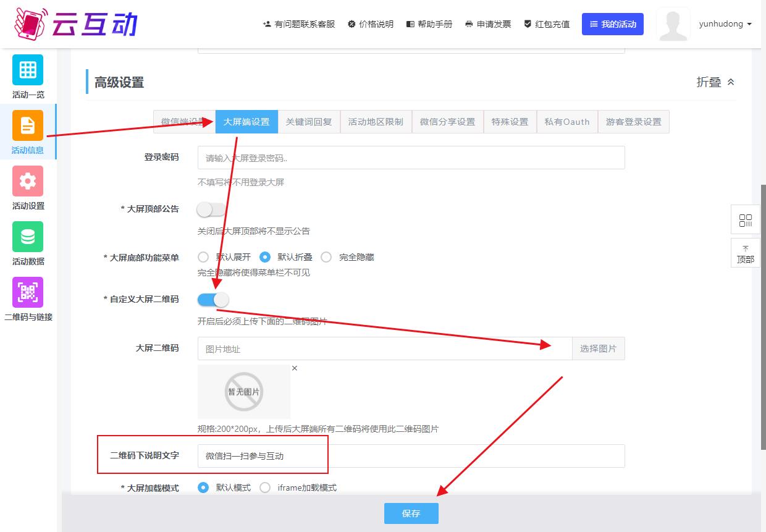Open 价格说明 in header
This screenshot has height=532, width=766.
[x=371, y=24]
